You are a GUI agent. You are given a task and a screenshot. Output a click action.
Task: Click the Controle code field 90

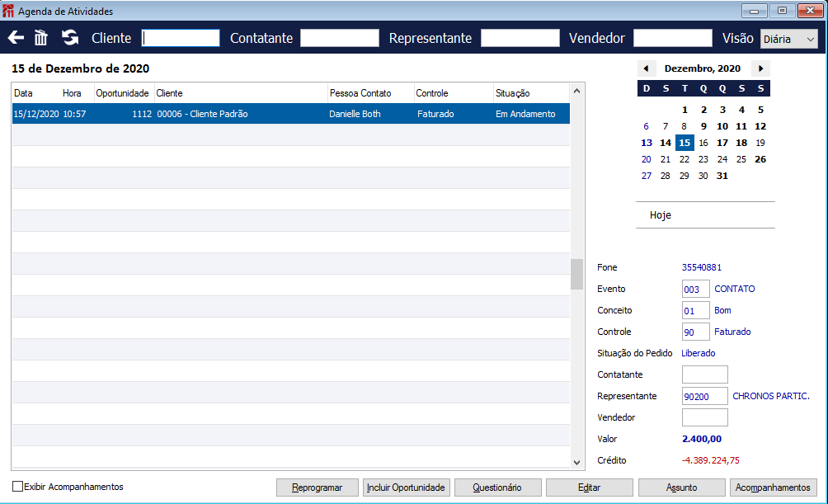click(695, 332)
